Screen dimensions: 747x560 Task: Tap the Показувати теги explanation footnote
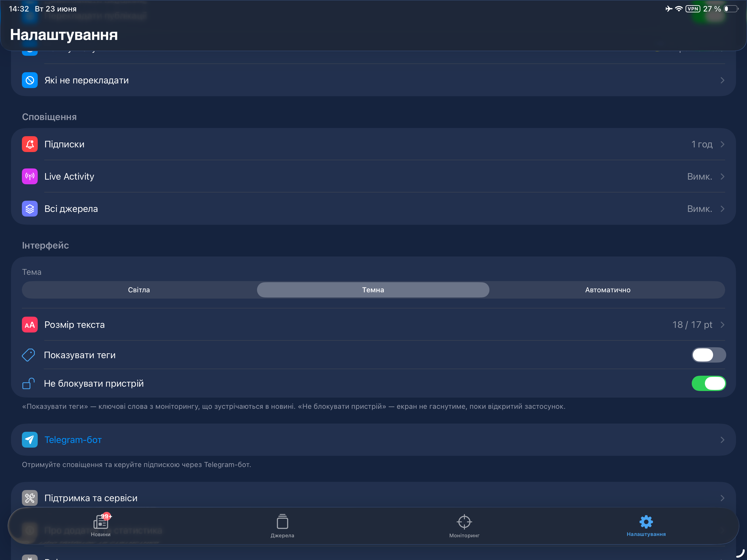click(293, 406)
